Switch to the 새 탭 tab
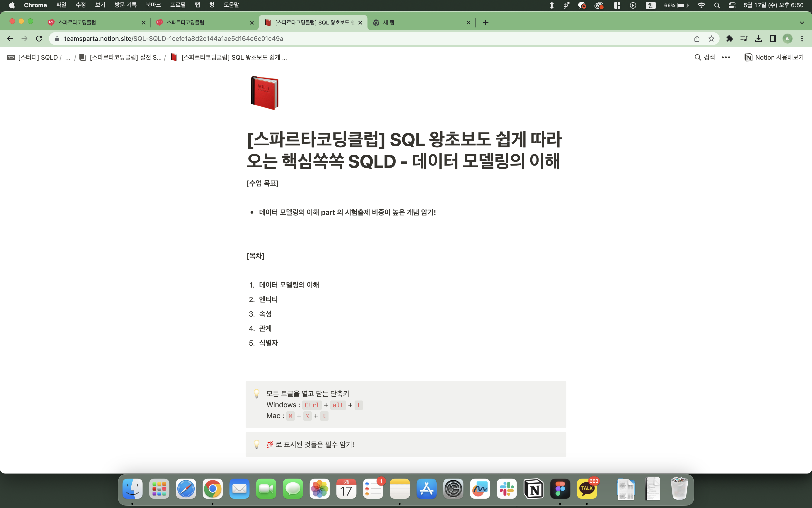Screen dimensions: 812x508 [x=421, y=22]
